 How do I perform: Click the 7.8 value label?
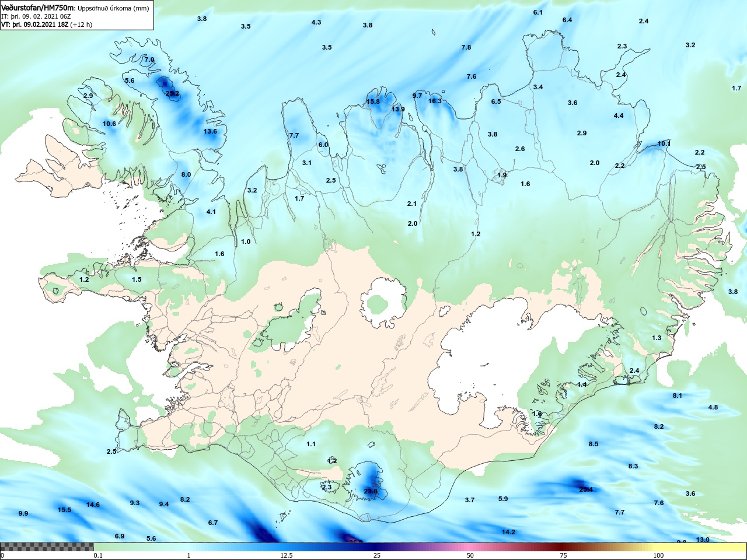tap(466, 47)
